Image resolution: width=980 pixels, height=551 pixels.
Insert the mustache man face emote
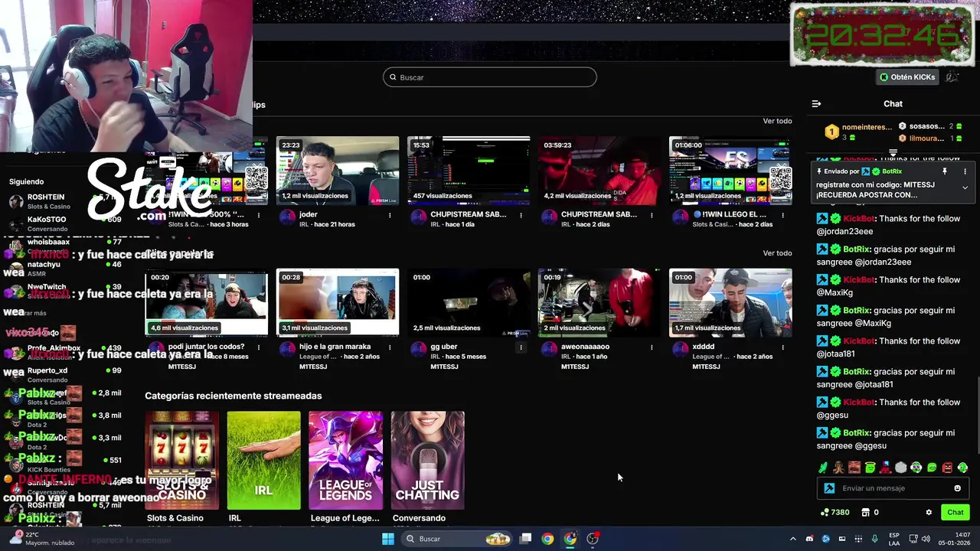tap(854, 468)
